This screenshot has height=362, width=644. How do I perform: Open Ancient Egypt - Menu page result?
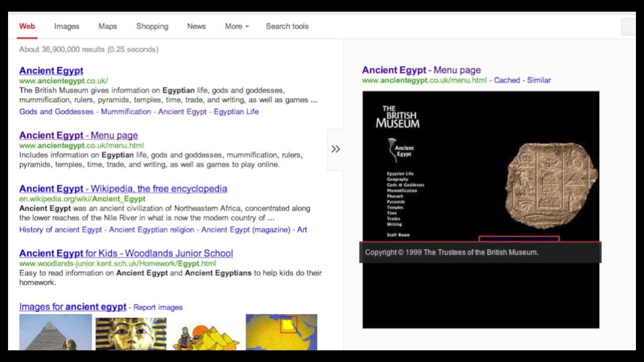coord(78,135)
